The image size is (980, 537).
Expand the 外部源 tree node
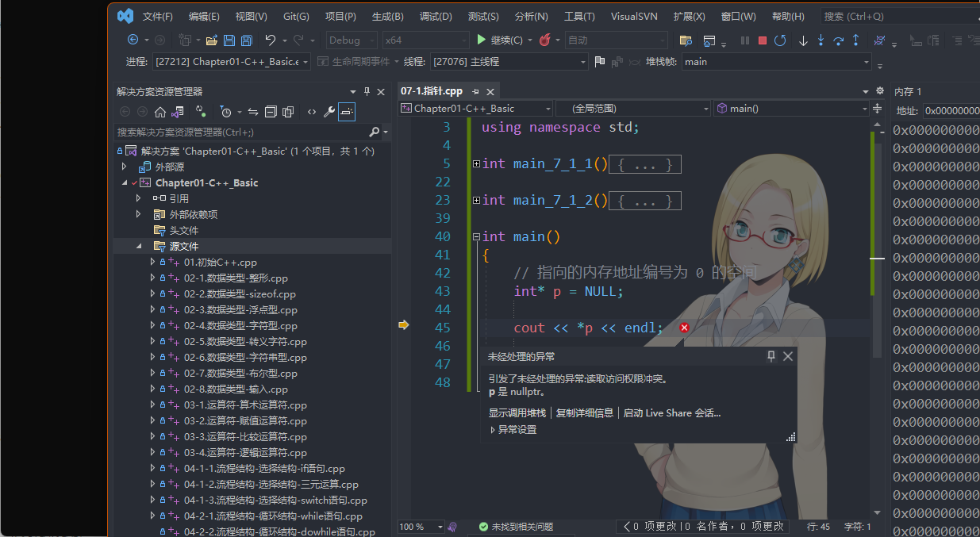tap(124, 167)
